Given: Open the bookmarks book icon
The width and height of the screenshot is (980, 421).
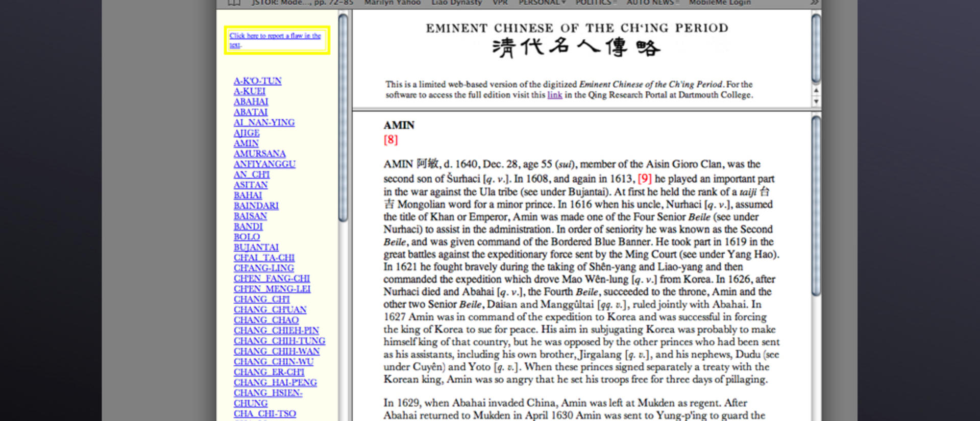Looking at the screenshot, I should (x=234, y=3).
